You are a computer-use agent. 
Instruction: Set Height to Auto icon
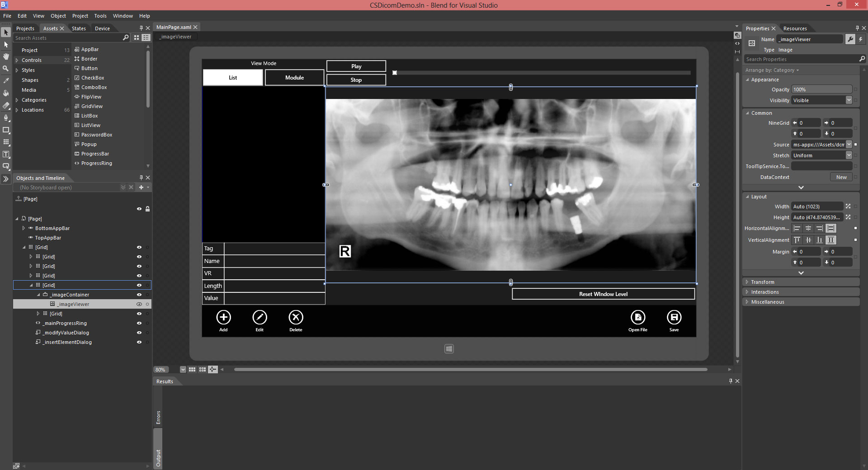pos(848,217)
